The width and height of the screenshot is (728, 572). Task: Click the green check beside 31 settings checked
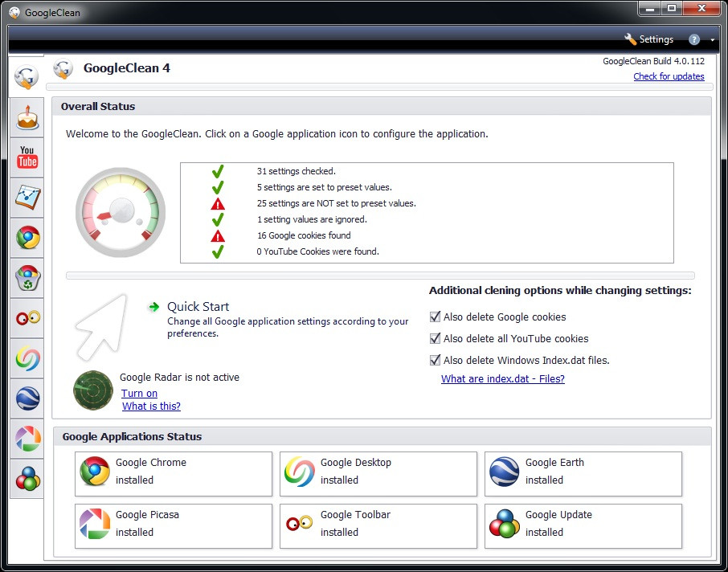218,171
